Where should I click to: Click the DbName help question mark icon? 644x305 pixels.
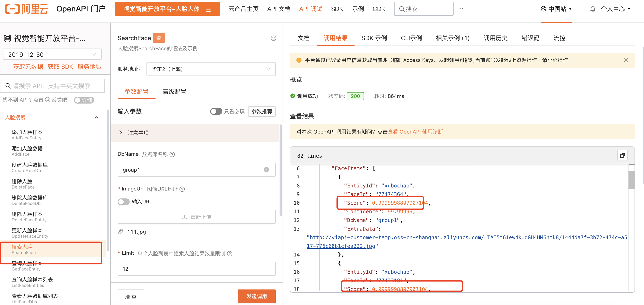[172, 154]
